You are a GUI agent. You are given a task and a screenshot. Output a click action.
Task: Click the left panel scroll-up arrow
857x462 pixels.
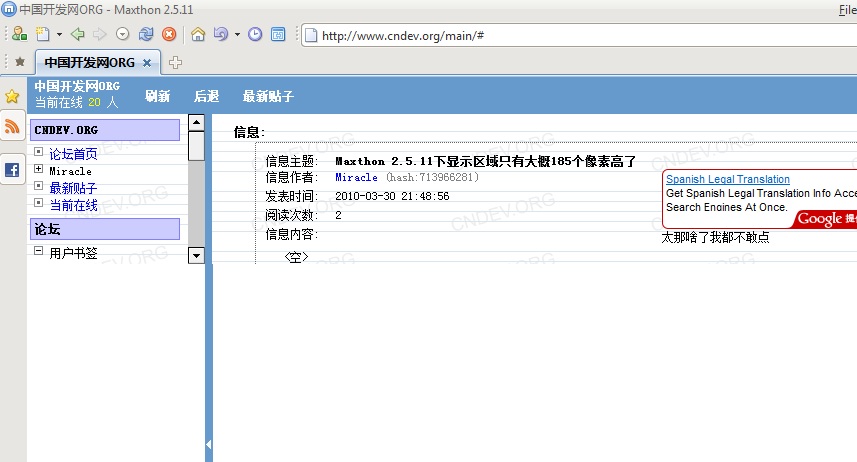[196, 122]
